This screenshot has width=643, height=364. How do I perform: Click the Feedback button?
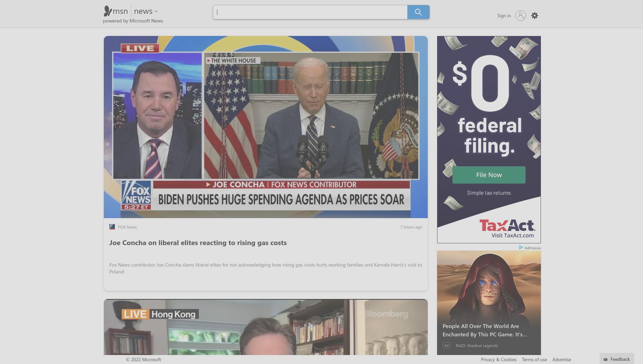click(617, 359)
